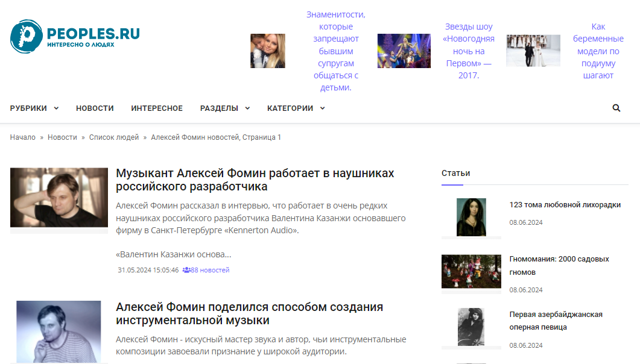Click the timestamp 31.05.2024 15:05:46

tap(148, 270)
